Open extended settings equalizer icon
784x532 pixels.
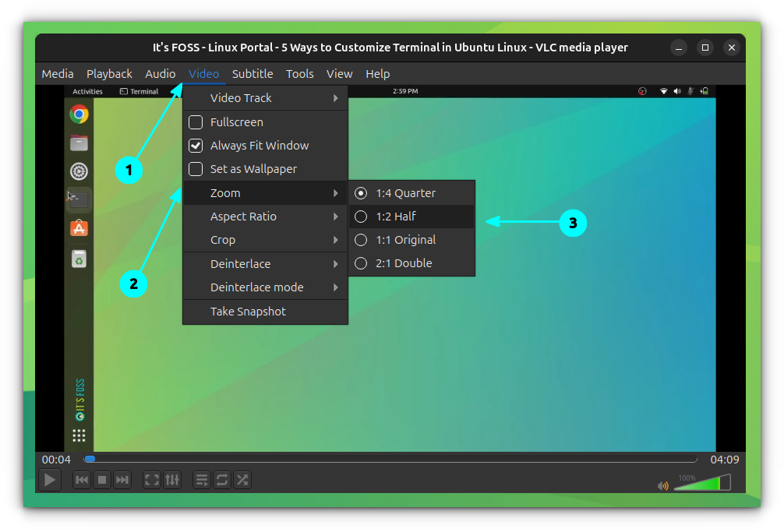172,480
